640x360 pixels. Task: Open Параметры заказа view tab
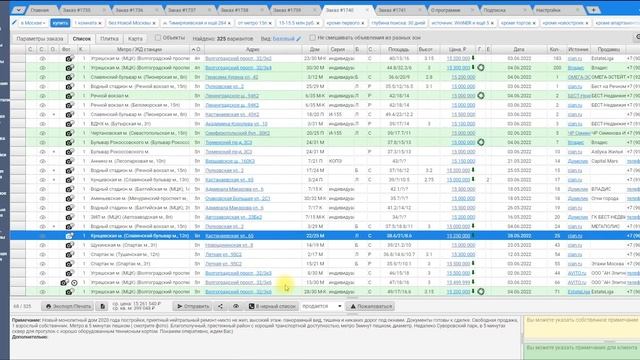coord(40,39)
